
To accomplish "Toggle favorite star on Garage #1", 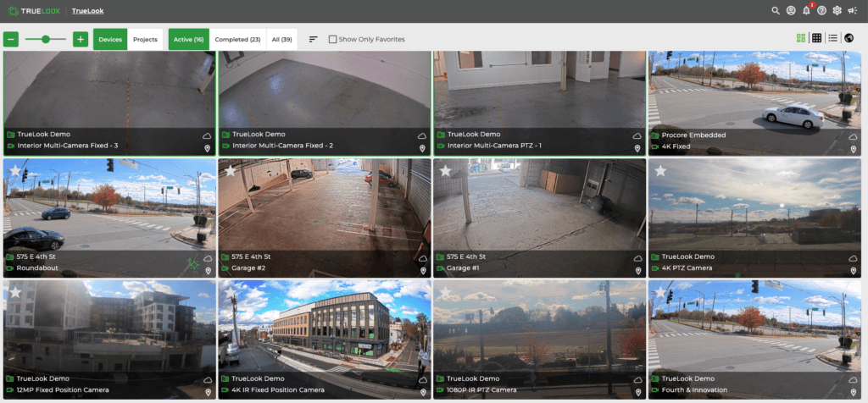I will point(445,171).
